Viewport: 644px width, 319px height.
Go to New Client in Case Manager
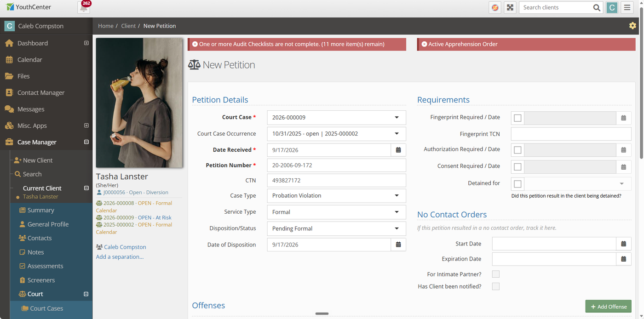click(38, 160)
